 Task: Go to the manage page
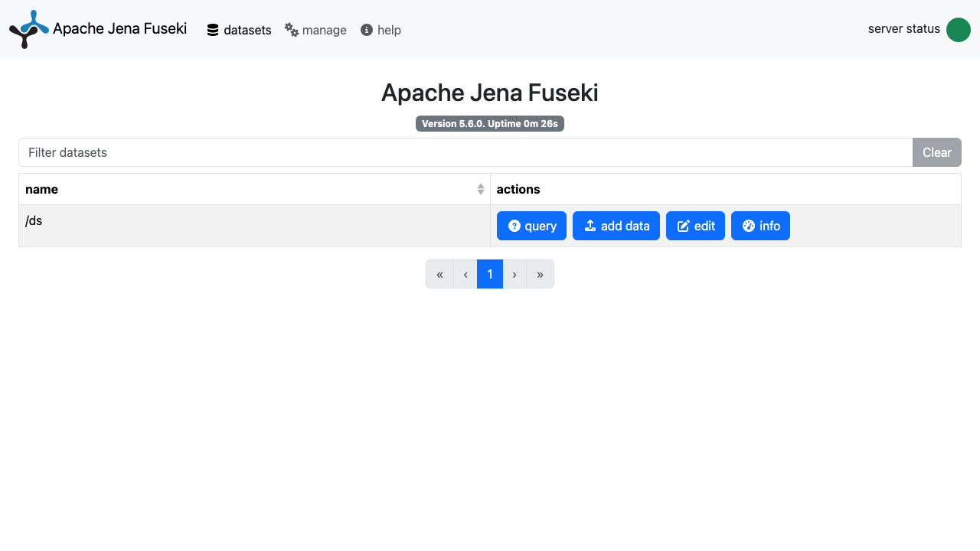tap(315, 30)
